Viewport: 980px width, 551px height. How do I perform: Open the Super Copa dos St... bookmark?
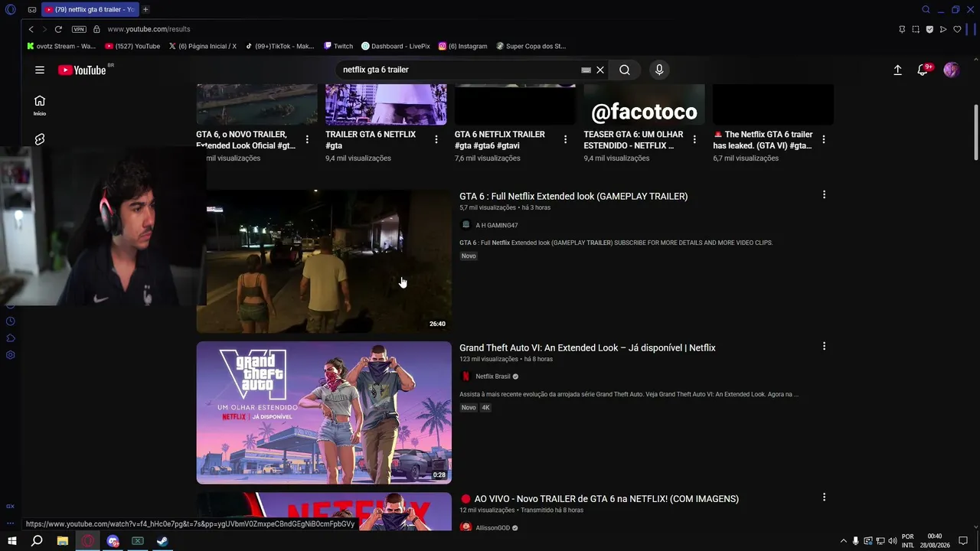click(x=531, y=46)
